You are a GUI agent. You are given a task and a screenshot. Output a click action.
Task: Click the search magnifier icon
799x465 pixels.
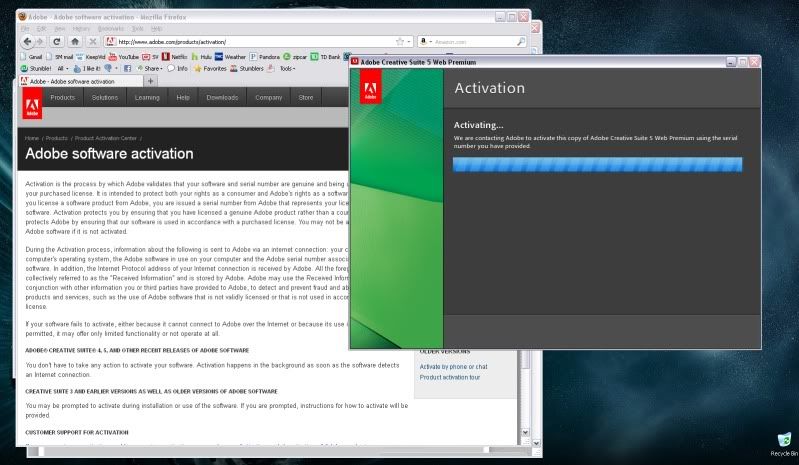520,42
